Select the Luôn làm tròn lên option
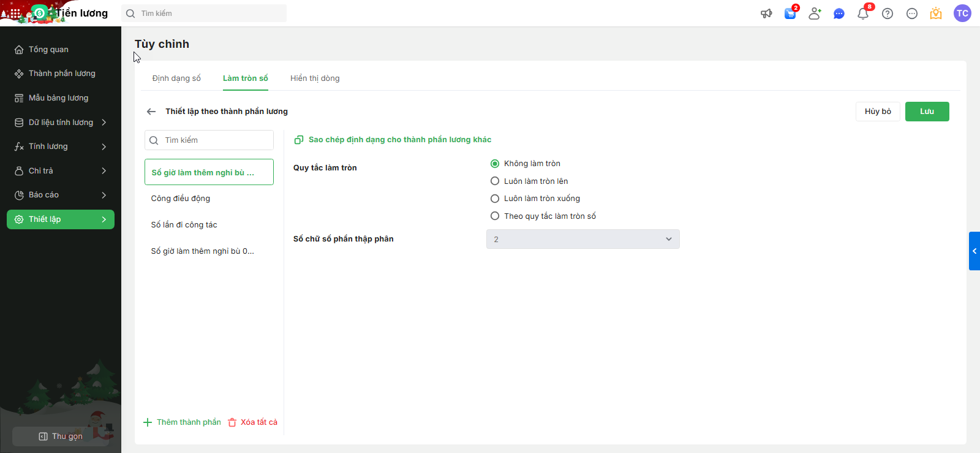The image size is (980, 453). tap(495, 181)
